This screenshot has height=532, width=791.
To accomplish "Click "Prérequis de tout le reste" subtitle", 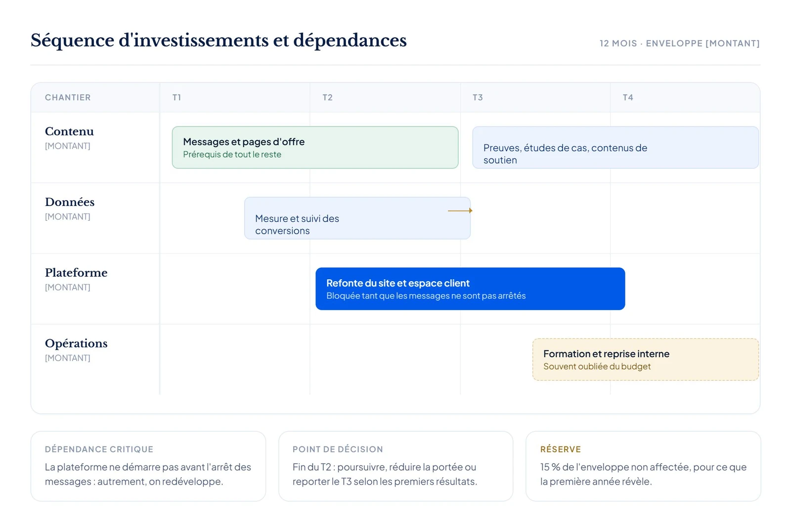I will [232, 155].
